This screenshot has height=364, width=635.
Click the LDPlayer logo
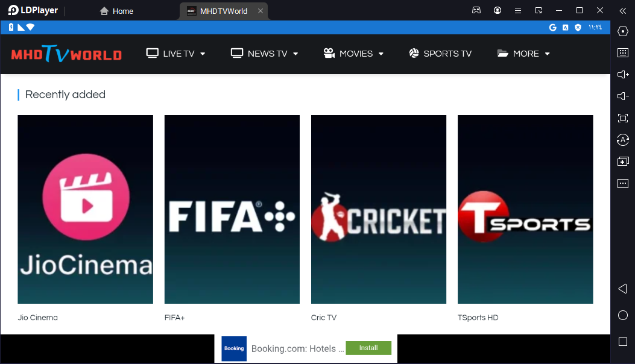(x=33, y=10)
